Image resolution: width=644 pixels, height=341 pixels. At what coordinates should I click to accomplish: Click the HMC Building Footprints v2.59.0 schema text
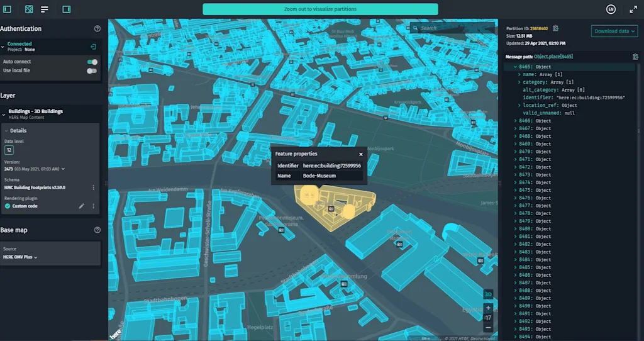tap(35, 187)
